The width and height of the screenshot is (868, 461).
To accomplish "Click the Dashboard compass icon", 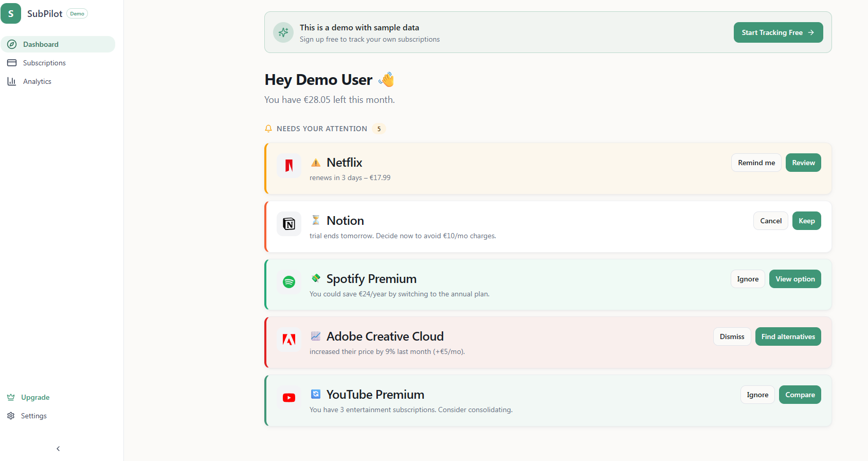I will click(x=12, y=44).
